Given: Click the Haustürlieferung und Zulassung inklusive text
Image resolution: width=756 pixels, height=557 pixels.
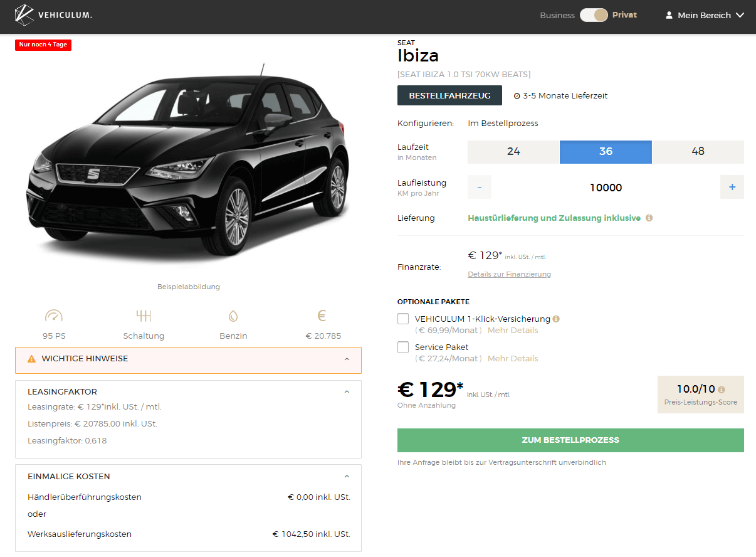Looking at the screenshot, I should tap(554, 218).
